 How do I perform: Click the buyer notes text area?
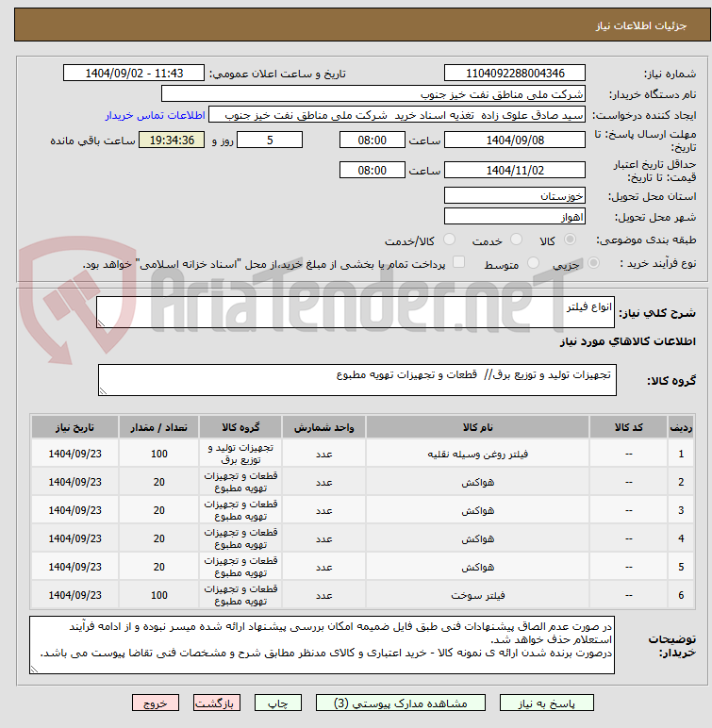[x=322, y=645]
